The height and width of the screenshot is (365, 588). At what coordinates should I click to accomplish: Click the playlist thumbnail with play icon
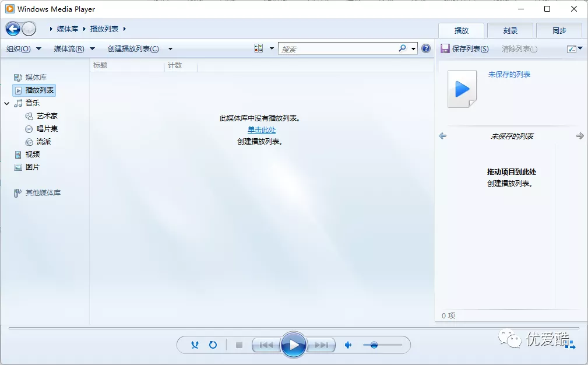462,89
